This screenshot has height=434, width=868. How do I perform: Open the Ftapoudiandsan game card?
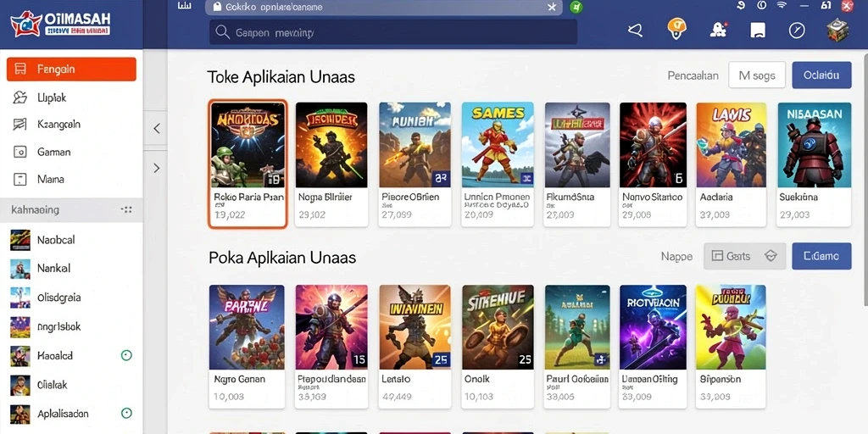click(x=331, y=347)
